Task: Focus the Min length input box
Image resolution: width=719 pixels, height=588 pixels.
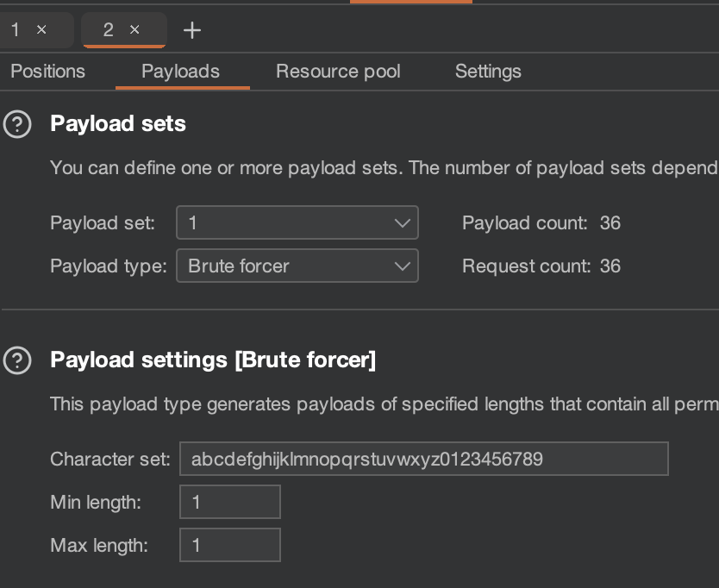Action: (x=229, y=502)
